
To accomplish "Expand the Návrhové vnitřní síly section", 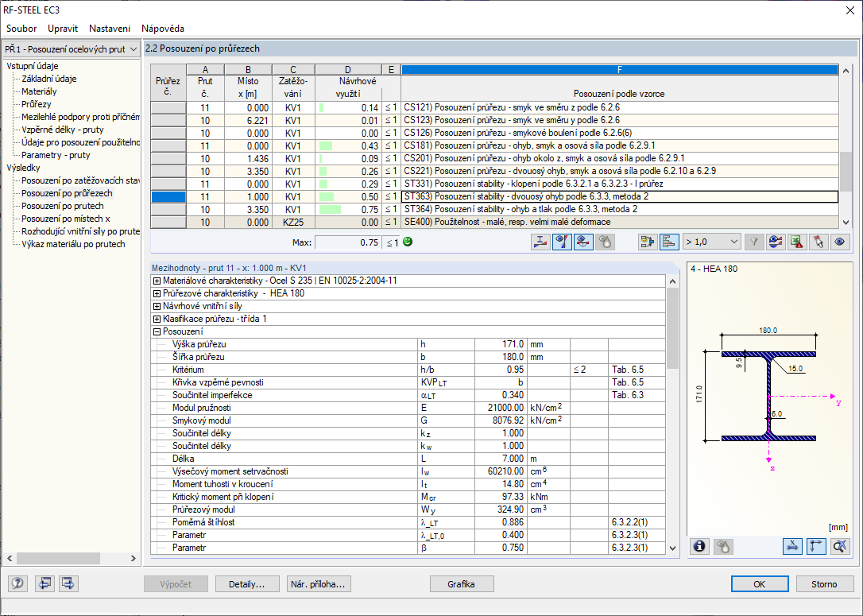I will coord(157,306).
